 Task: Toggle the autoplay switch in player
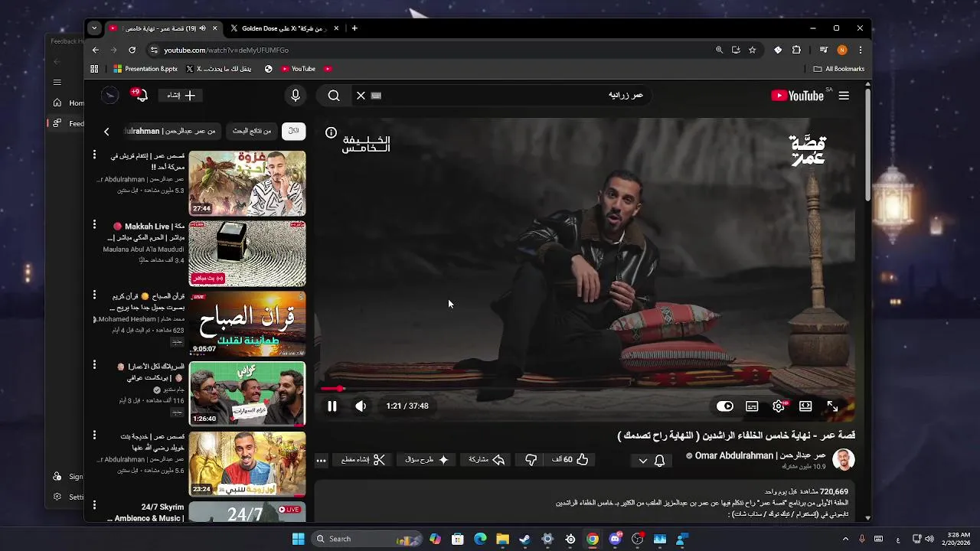724,406
